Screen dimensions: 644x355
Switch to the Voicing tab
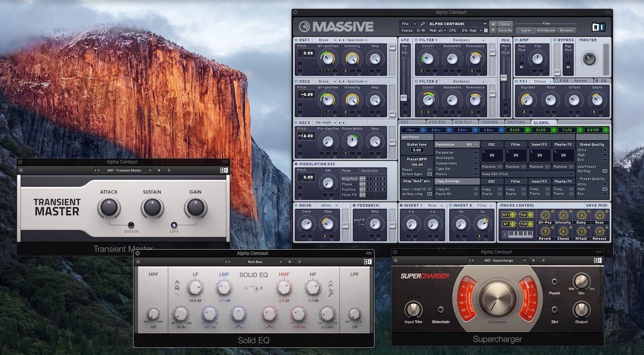491,122
